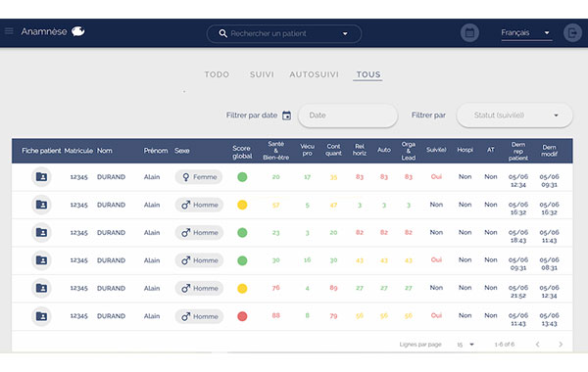Viewport: 588px width, 372px height.
Task: Click the yellow score dot in row with Santé 76
Action: pos(242,289)
